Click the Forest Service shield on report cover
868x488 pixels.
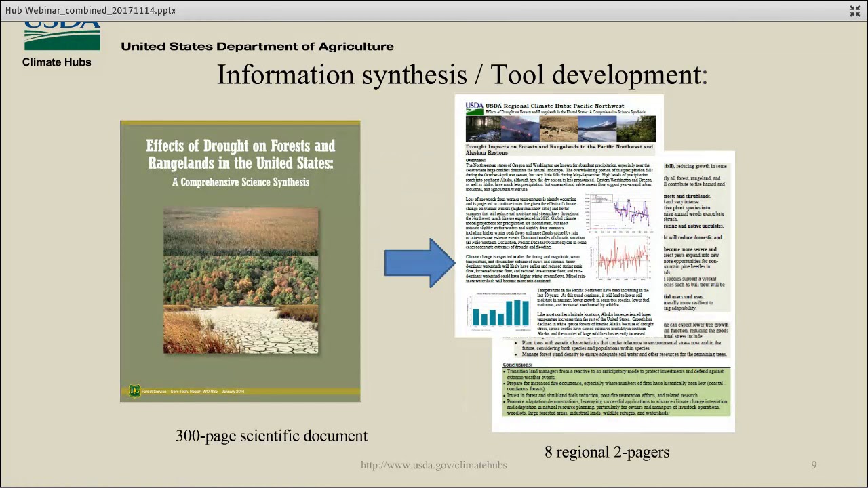pyautogui.click(x=134, y=391)
